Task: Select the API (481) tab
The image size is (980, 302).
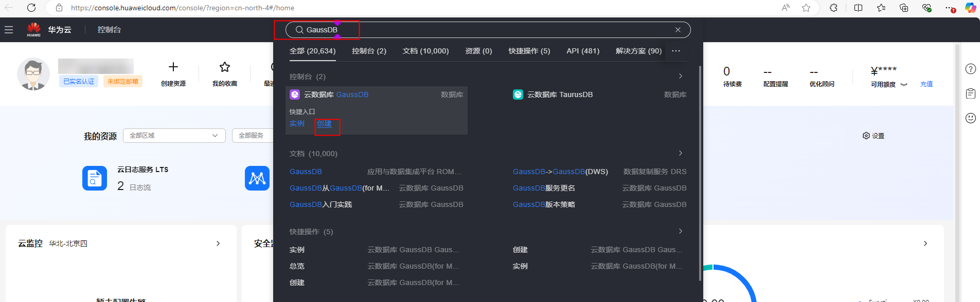Action: 583,51
